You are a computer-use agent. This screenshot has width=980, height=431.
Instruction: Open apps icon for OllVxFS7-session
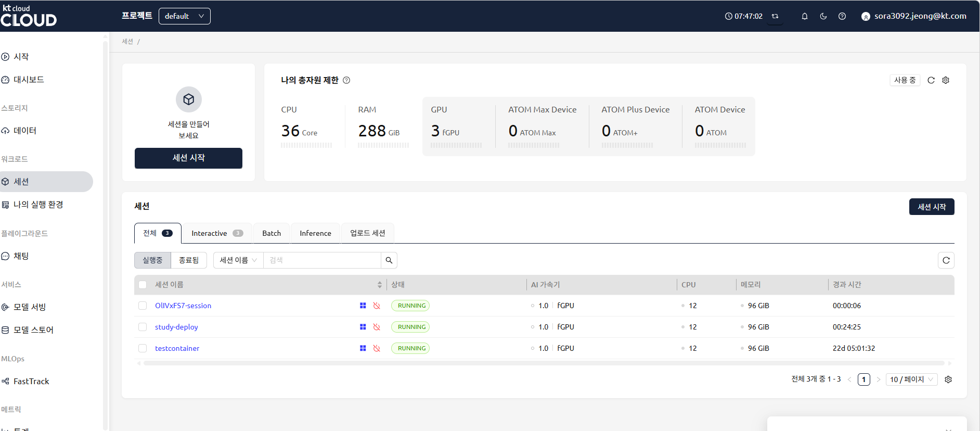point(363,306)
